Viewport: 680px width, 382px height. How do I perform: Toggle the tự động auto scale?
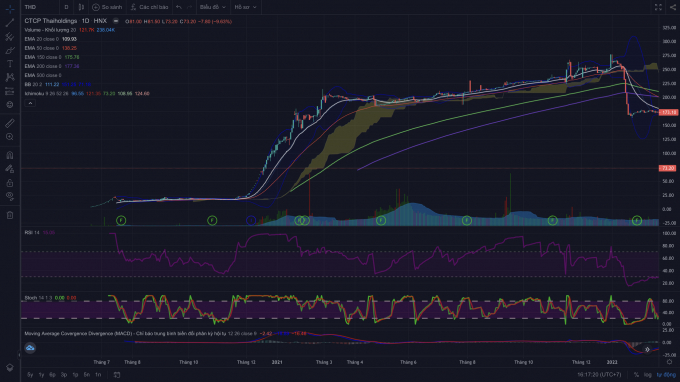point(666,375)
